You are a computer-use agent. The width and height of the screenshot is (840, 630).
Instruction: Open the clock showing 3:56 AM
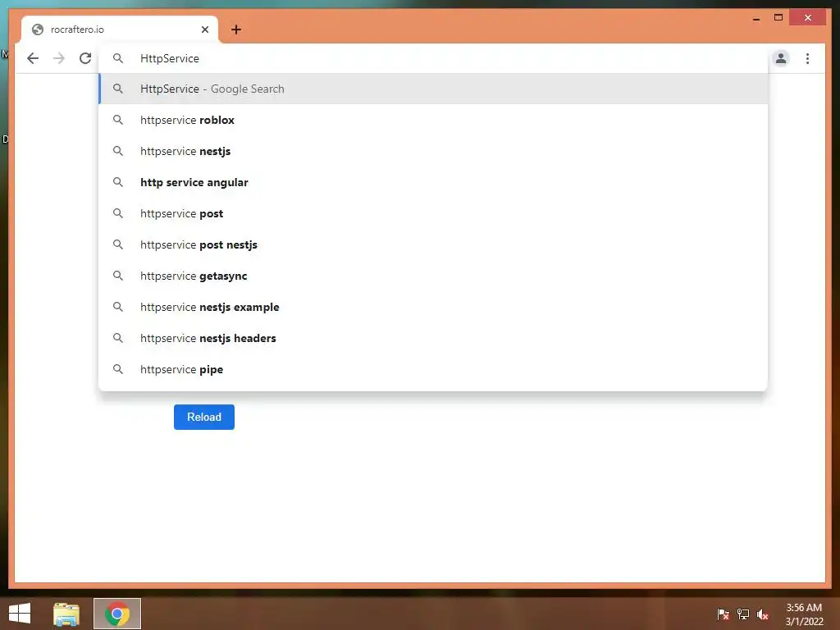coord(804,614)
